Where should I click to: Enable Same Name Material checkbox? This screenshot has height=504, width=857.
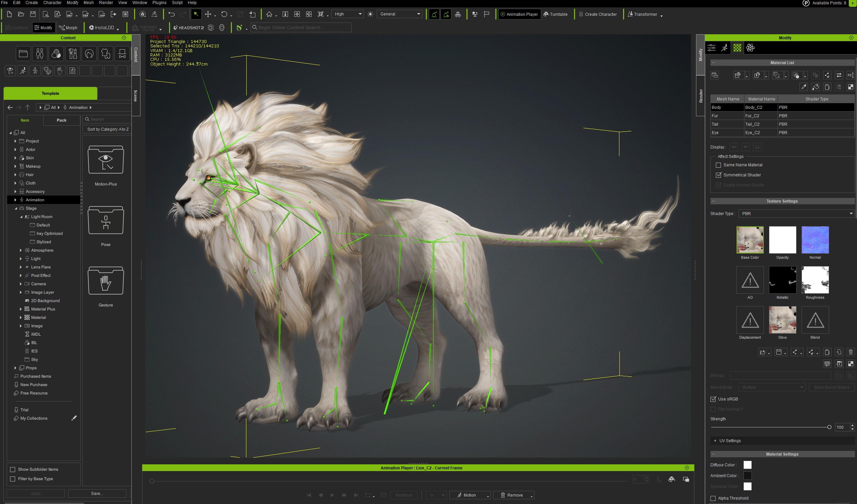(718, 165)
